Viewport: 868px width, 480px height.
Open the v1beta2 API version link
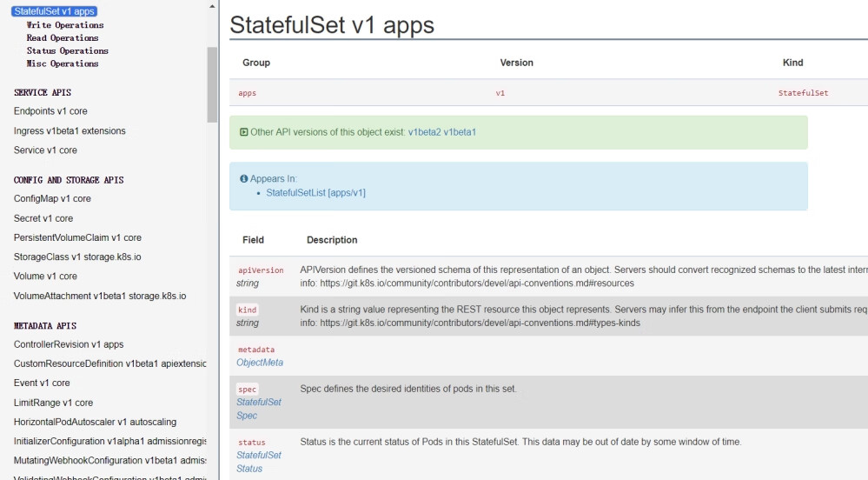424,132
